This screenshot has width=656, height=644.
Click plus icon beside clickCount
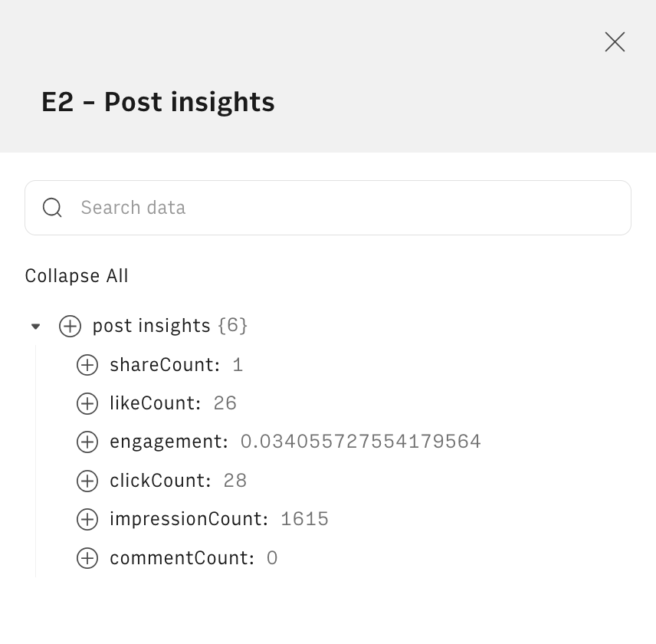click(x=87, y=481)
